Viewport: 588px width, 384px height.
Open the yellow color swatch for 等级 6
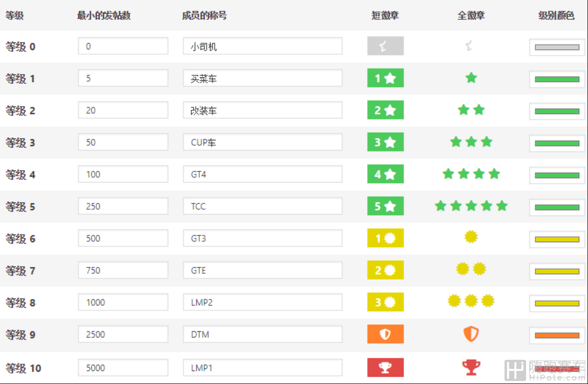557,239
